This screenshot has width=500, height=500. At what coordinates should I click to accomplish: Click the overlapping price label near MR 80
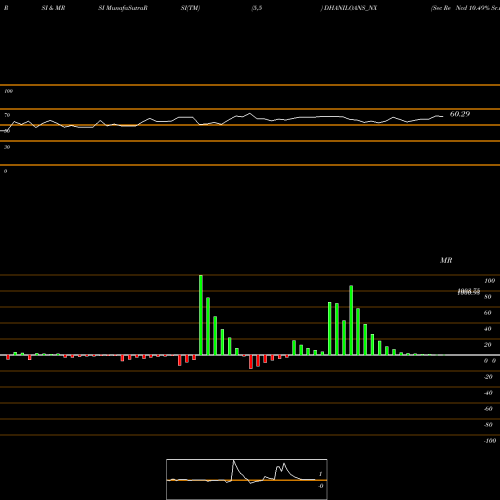tap(469, 292)
